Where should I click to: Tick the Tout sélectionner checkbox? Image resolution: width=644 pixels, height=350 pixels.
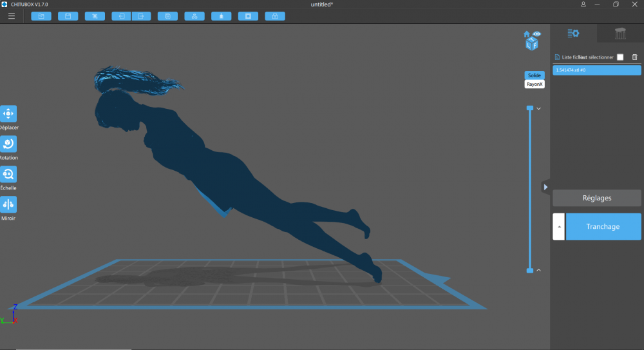coord(620,57)
